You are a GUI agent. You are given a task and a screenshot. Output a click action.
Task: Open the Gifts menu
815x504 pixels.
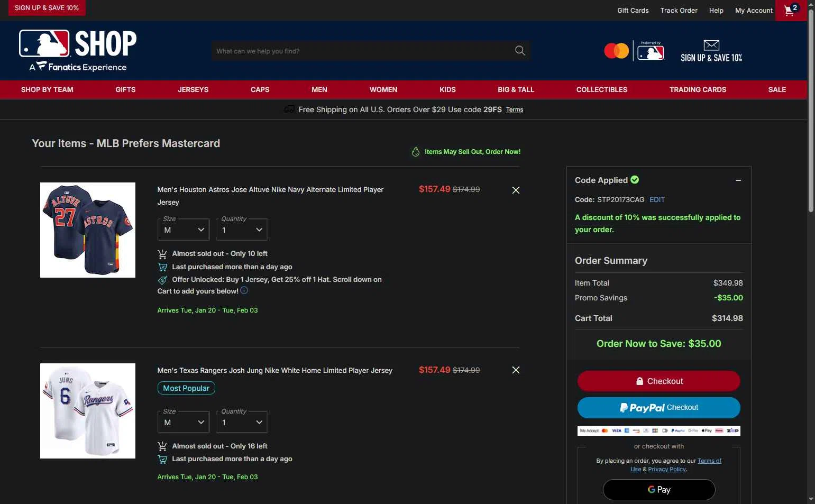[x=125, y=89]
